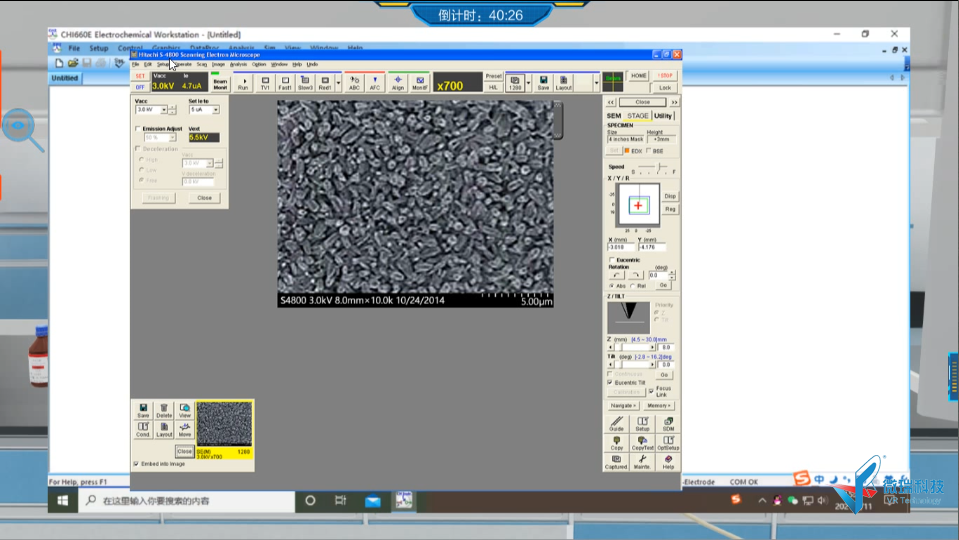Click Layout icon in captured image panel
The height and width of the screenshot is (540, 959).
[164, 430]
